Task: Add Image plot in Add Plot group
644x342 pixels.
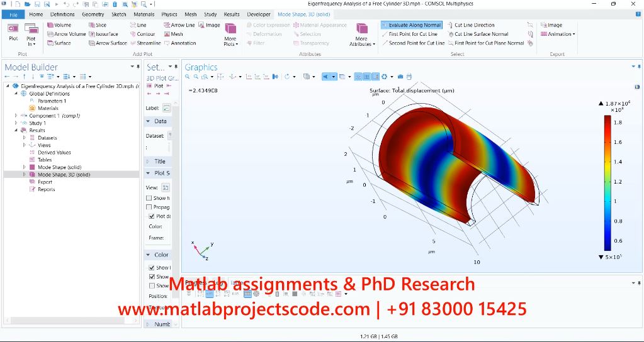Action: tap(210, 25)
